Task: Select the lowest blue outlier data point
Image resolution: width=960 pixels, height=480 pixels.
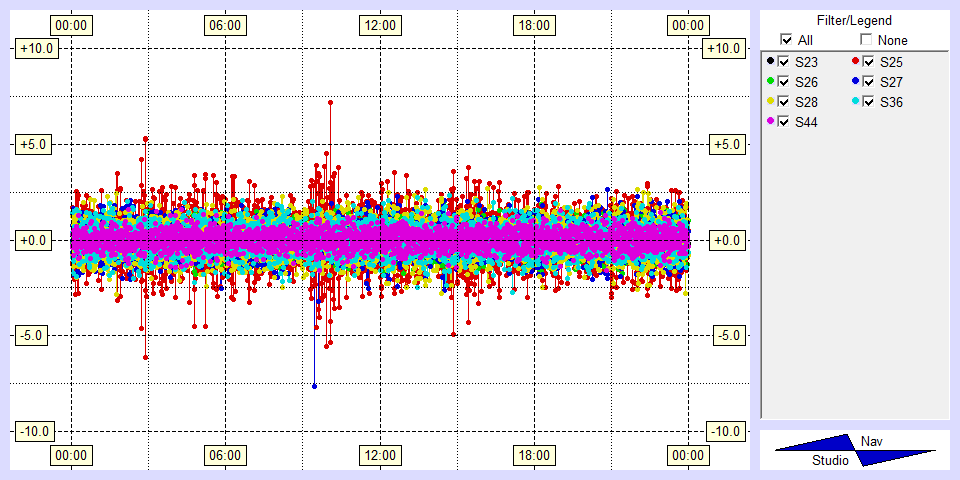Action: pyautogui.click(x=314, y=386)
